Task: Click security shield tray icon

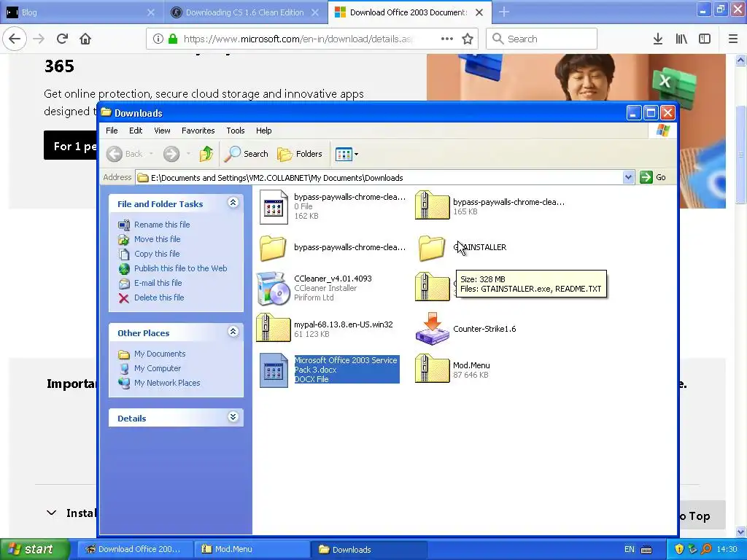Action: pyautogui.click(x=679, y=549)
